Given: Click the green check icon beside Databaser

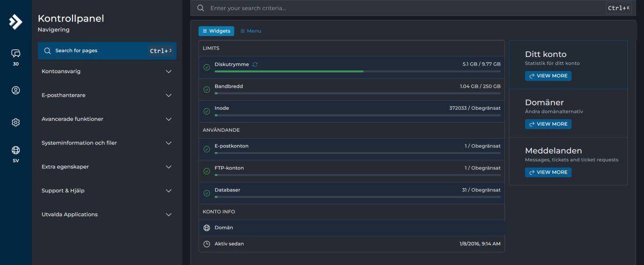Looking at the screenshot, I should pyautogui.click(x=207, y=193).
